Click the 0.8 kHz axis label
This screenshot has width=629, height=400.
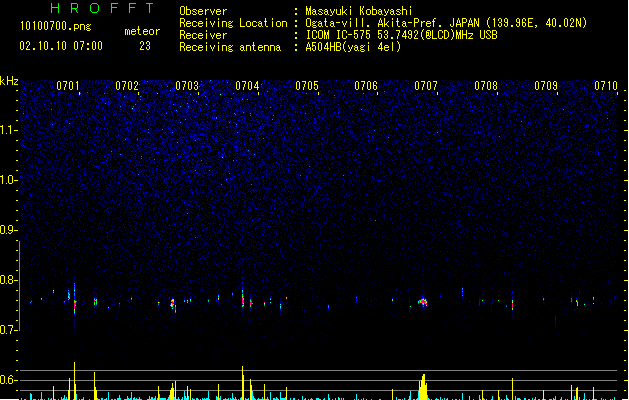pos(8,280)
